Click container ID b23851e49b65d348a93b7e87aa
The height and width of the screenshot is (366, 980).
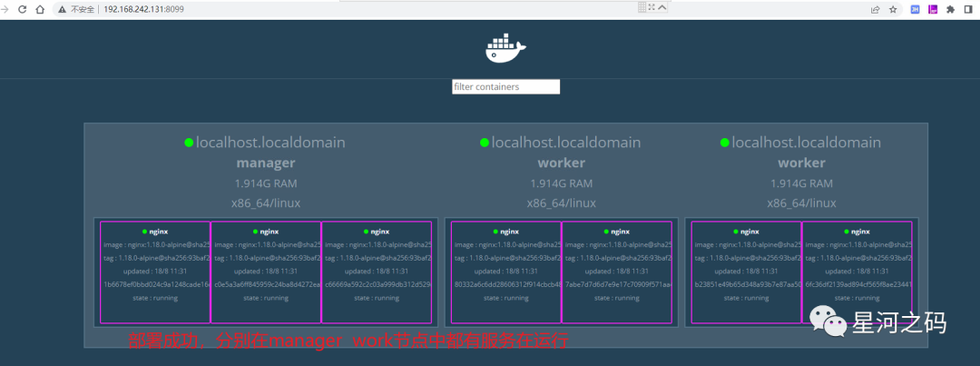pos(746,284)
